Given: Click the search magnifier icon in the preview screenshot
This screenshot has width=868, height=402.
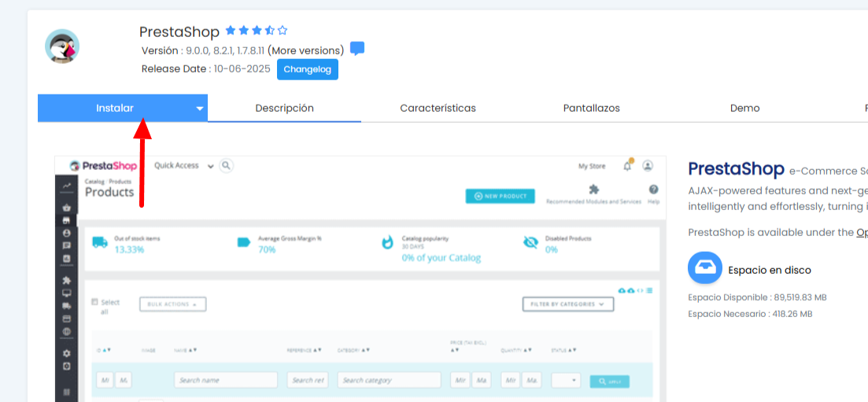Looking at the screenshot, I should [226, 165].
